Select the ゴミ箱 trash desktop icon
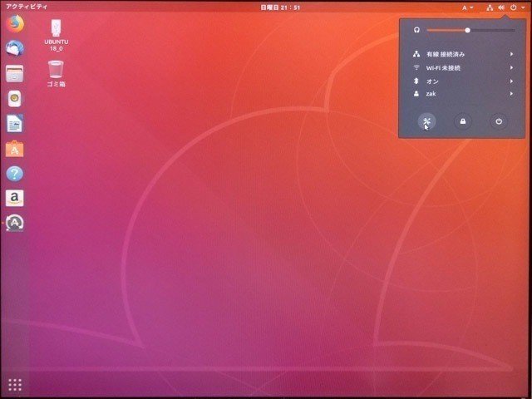 (56, 74)
